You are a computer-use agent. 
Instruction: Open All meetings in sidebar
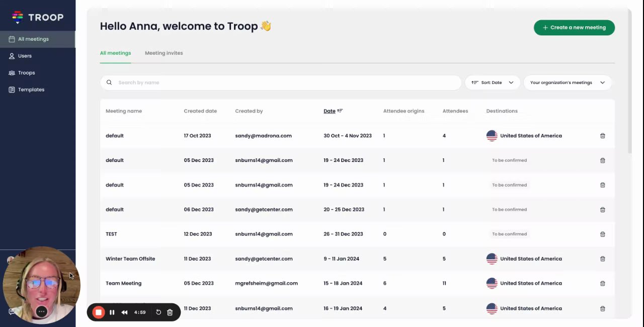tap(37, 39)
